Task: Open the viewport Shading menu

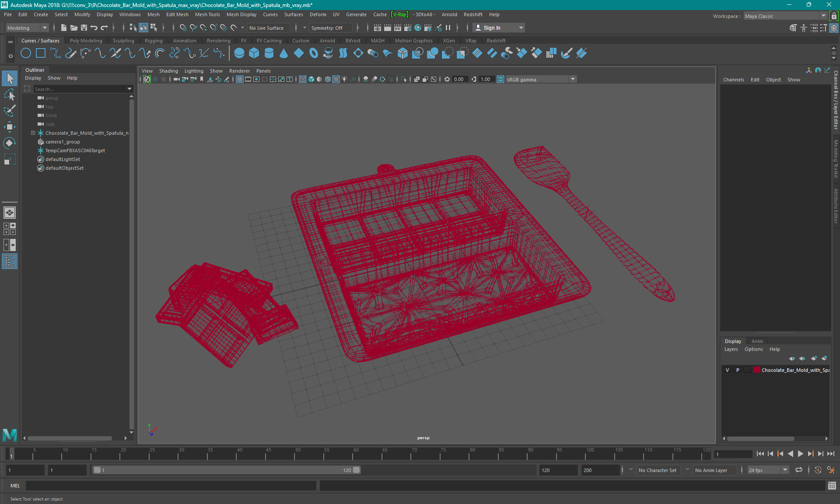Action: [x=168, y=71]
